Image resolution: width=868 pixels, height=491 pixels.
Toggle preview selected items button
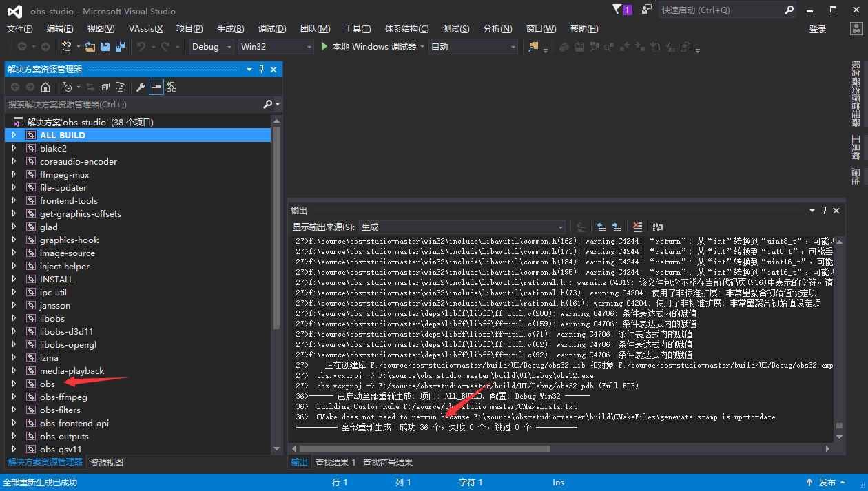[x=156, y=87]
